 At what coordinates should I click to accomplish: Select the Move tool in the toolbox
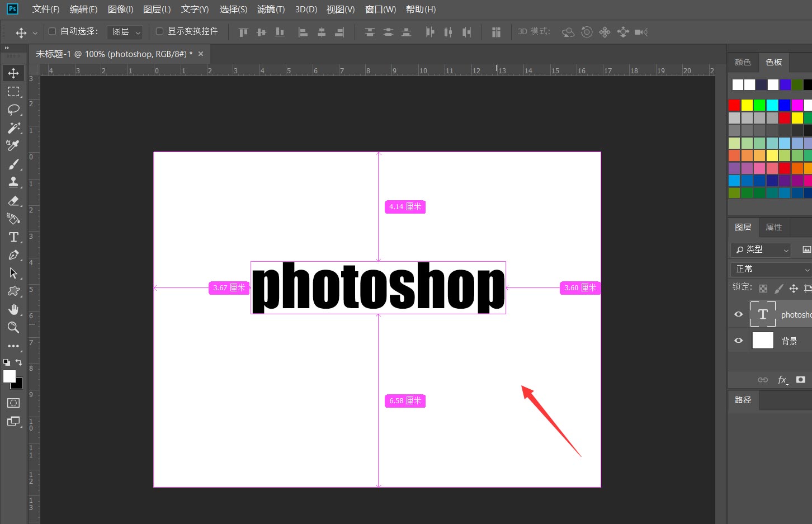(13, 73)
